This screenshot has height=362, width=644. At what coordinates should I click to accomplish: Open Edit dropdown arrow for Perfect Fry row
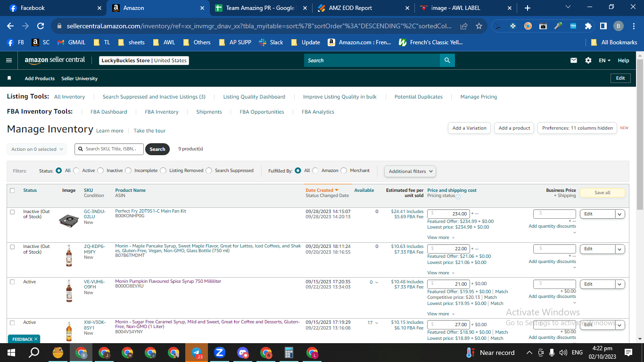coord(620,214)
